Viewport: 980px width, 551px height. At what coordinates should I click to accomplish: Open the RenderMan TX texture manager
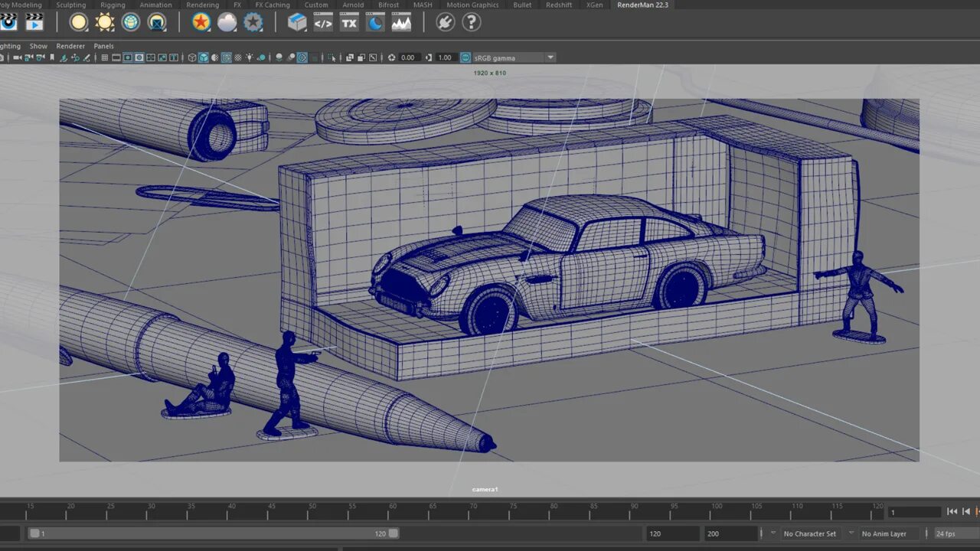tap(349, 23)
